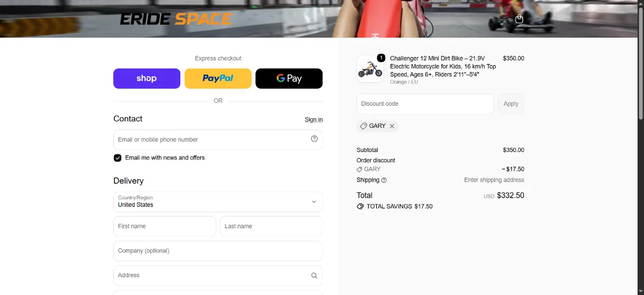
Task: Focus the Address field
Action: pos(218,275)
